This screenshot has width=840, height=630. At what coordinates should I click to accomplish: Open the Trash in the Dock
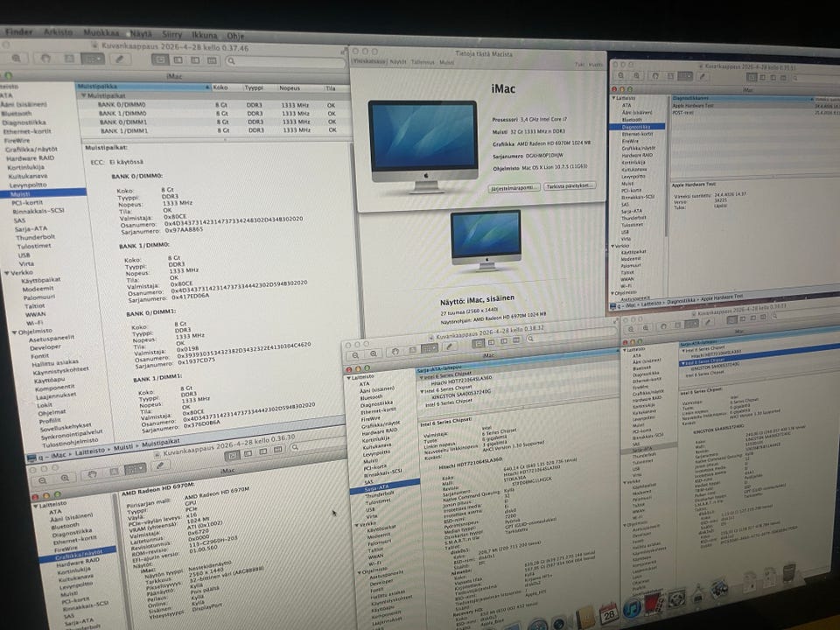pos(788,574)
